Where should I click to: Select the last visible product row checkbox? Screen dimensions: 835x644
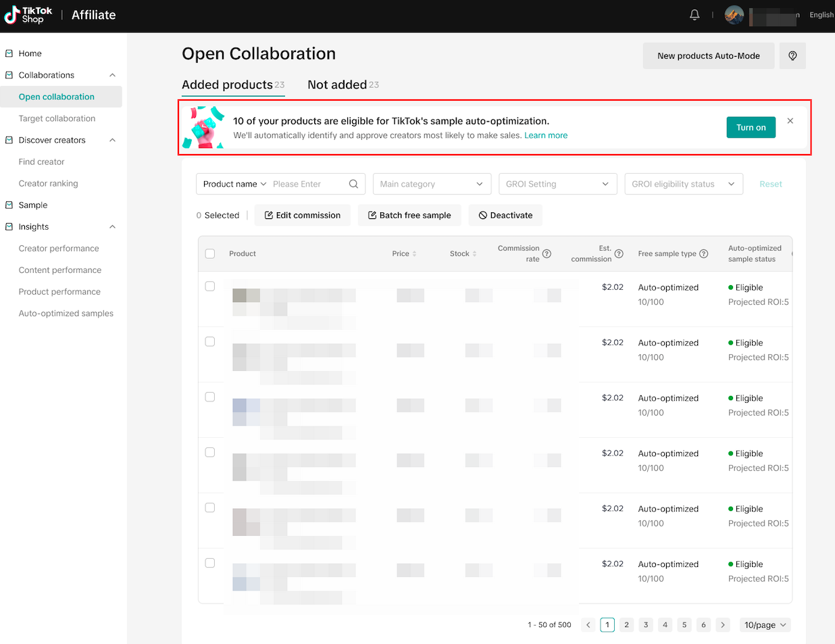(210, 563)
